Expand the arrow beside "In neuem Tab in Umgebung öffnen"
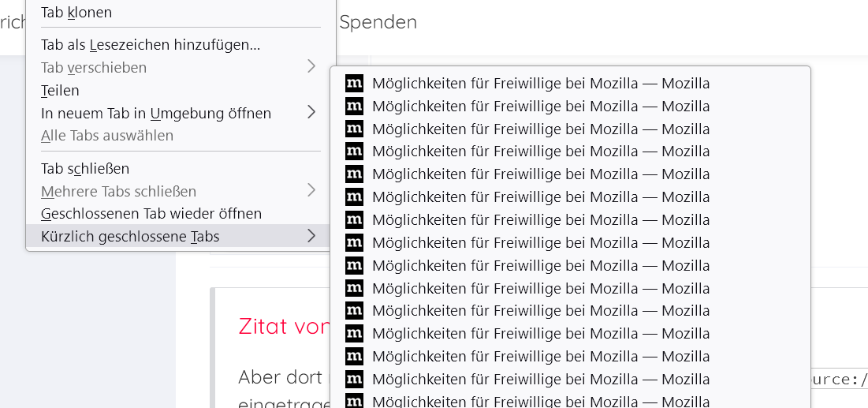The image size is (868, 408). click(x=311, y=113)
